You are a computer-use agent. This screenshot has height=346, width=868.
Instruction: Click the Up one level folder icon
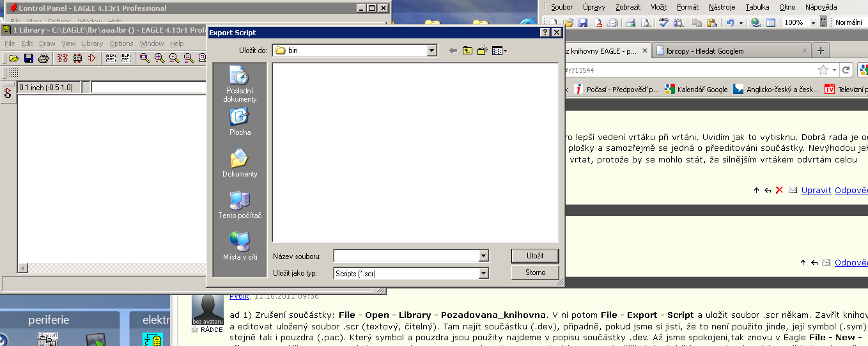coord(468,51)
